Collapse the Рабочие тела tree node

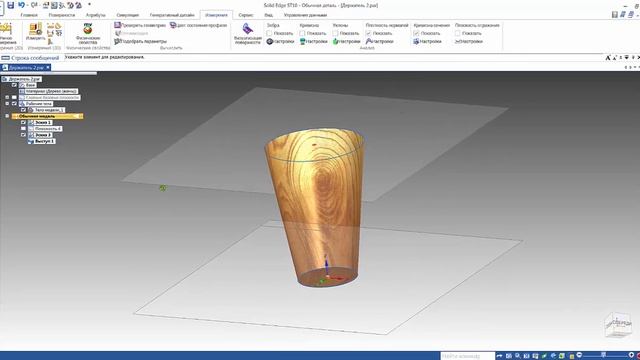[x=7, y=104]
